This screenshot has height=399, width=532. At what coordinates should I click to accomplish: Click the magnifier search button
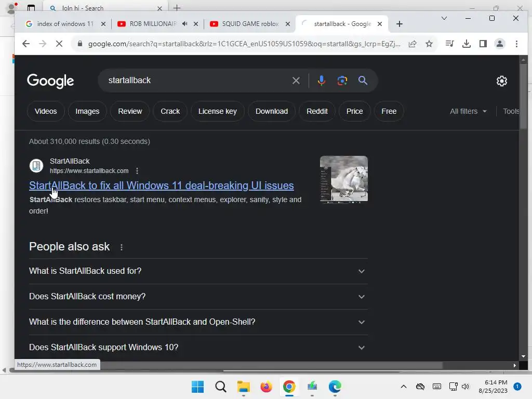pyautogui.click(x=363, y=81)
